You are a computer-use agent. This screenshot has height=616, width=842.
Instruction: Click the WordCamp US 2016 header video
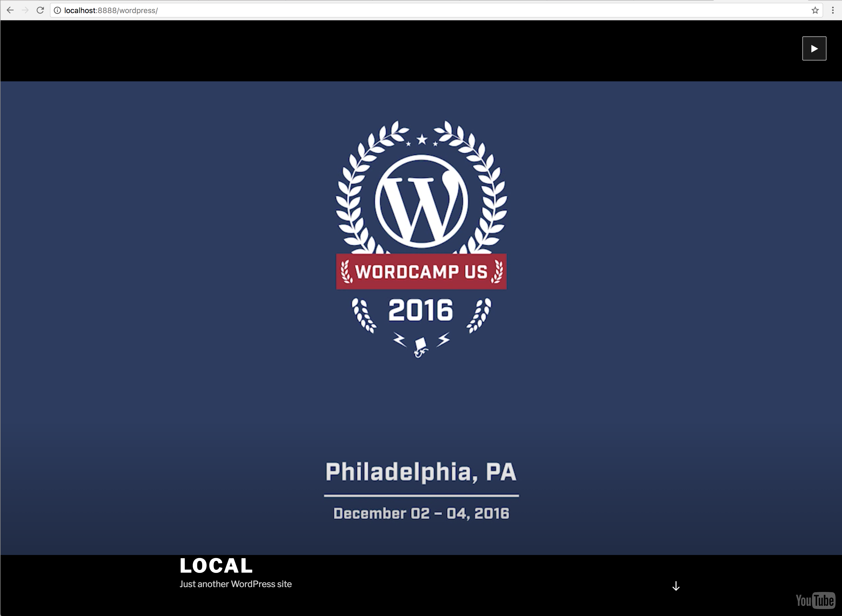tap(421, 318)
